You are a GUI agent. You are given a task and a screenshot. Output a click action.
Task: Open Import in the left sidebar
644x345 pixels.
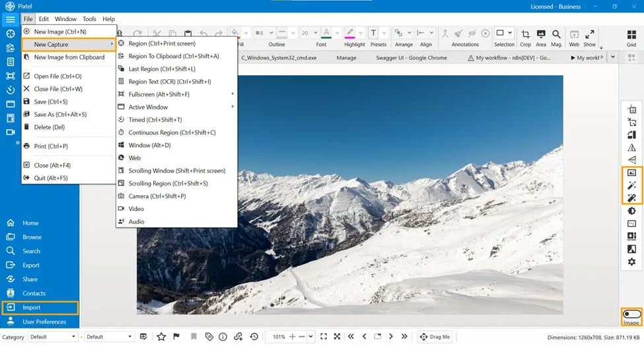(40, 307)
